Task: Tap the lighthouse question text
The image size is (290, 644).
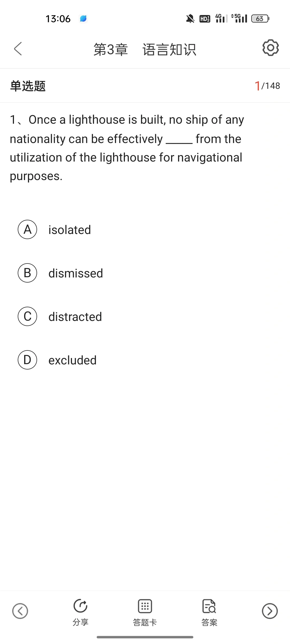Action: click(x=127, y=148)
